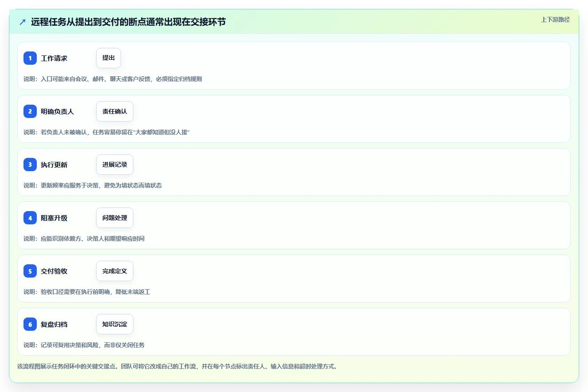Screen dimensions: 588x392
Task: Select step number 2 badge
Action: pyautogui.click(x=30, y=111)
